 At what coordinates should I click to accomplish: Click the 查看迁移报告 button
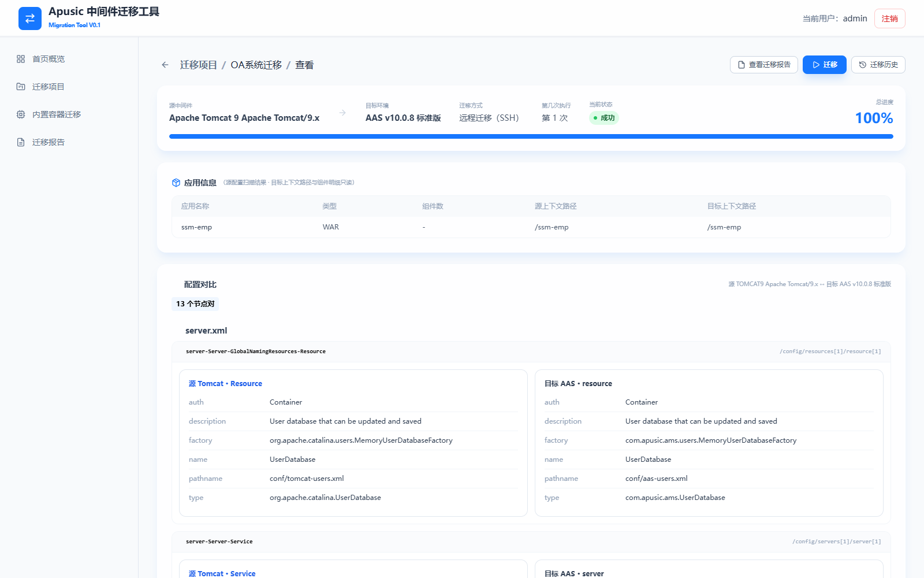[x=764, y=65]
